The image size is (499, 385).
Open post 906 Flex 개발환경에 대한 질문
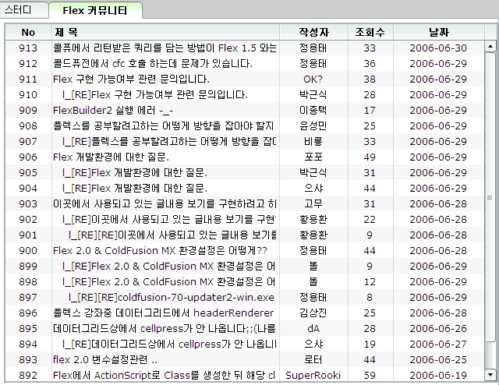[111, 157]
